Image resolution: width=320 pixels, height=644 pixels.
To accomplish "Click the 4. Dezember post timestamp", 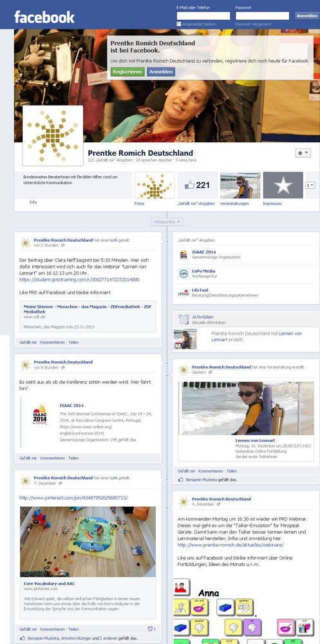I will click(x=203, y=504).
